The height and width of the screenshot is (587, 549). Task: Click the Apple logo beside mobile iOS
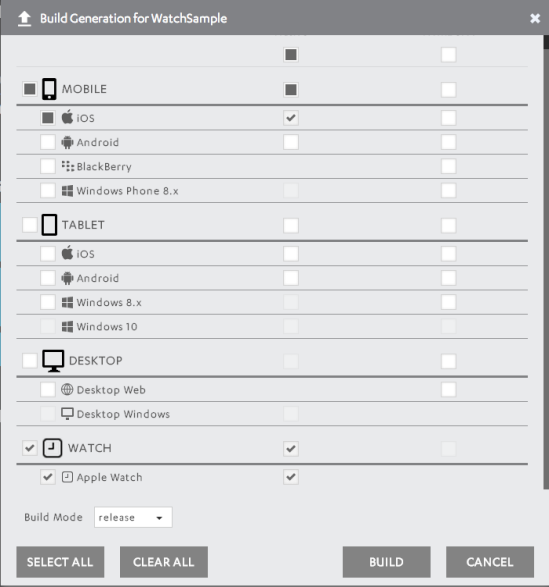[67, 117]
